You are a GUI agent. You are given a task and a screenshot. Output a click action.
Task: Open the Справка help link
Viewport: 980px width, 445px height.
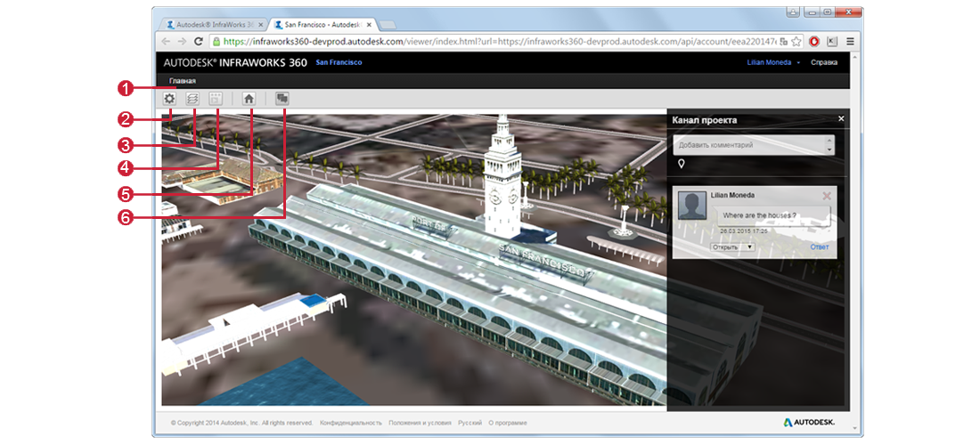click(824, 62)
